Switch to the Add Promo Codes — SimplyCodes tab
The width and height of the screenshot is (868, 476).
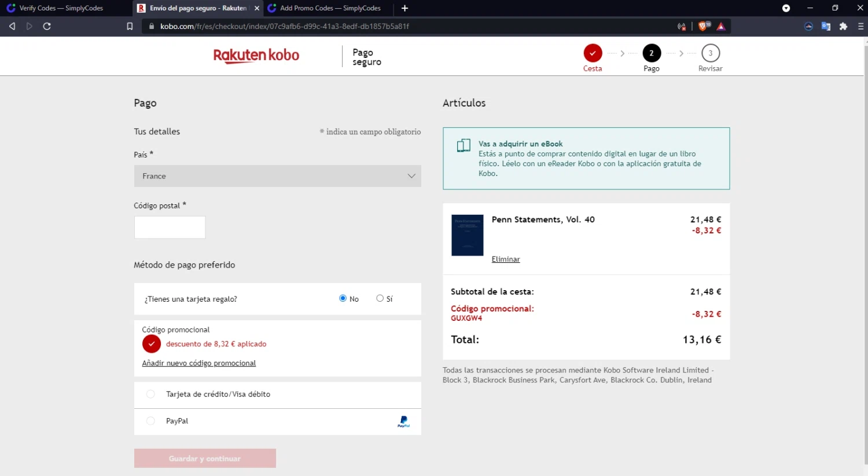point(326,8)
